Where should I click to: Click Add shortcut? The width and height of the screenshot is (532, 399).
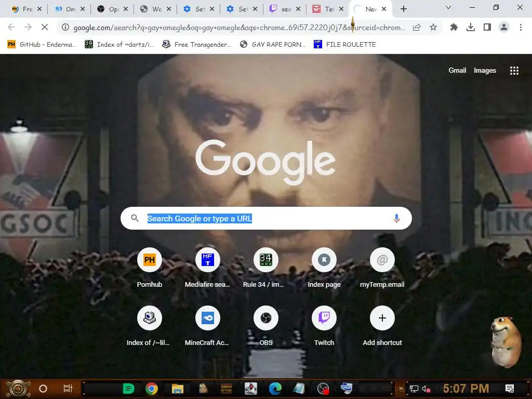click(x=382, y=326)
